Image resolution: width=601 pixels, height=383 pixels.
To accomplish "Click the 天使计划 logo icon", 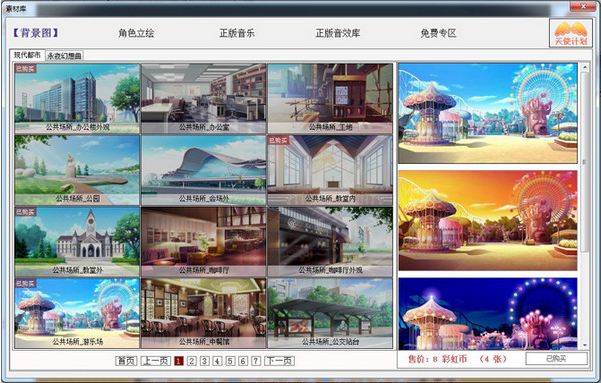I will coord(571,33).
